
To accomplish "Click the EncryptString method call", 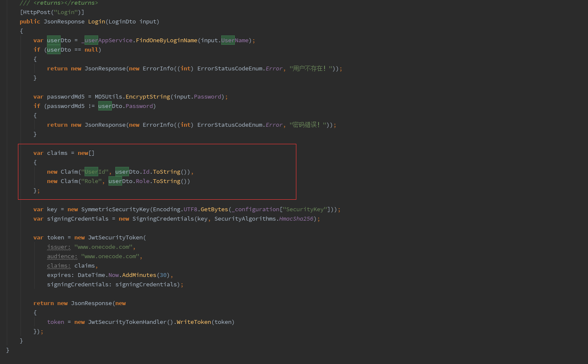I will coord(148,96).
